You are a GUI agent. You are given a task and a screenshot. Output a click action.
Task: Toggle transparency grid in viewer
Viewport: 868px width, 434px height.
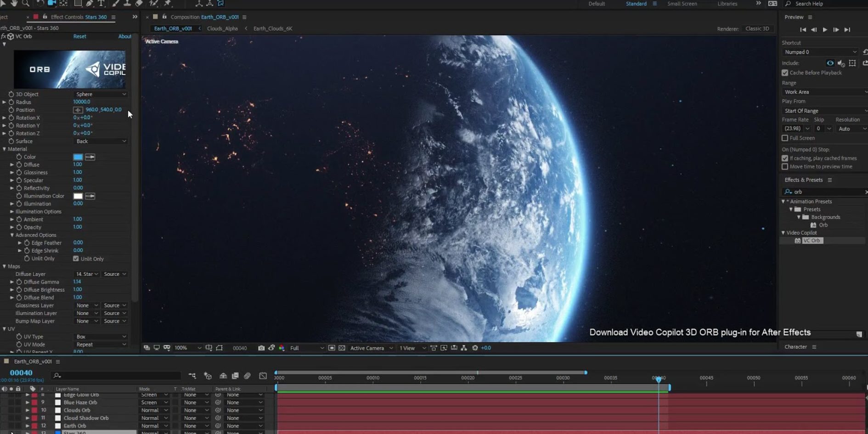(x=342, y=348)
